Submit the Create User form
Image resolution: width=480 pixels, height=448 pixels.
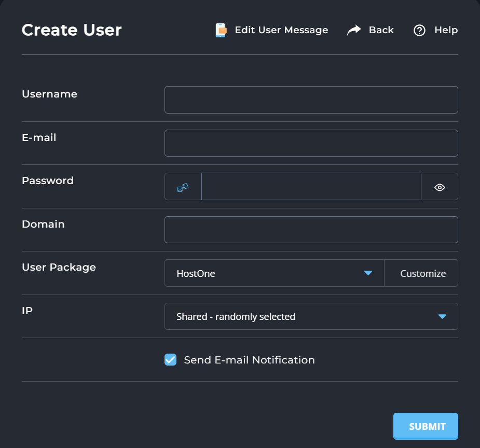click(x=426, y=426)
